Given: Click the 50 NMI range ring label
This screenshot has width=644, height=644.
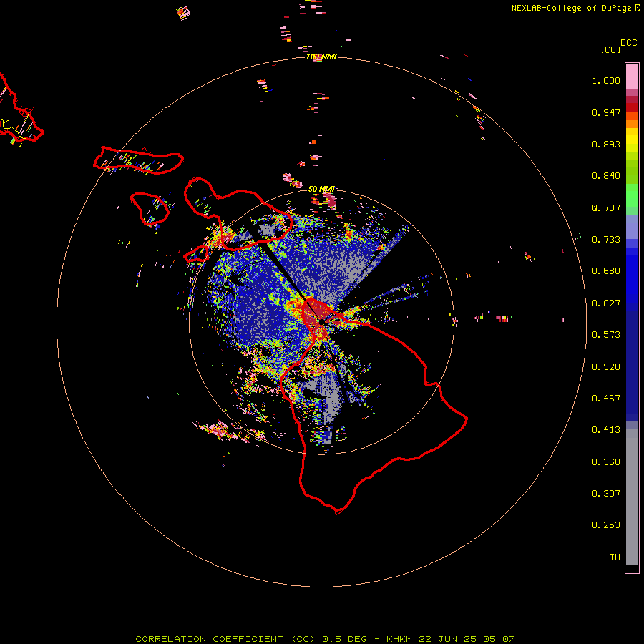Looking at the screenshot, I should [321, 189].
